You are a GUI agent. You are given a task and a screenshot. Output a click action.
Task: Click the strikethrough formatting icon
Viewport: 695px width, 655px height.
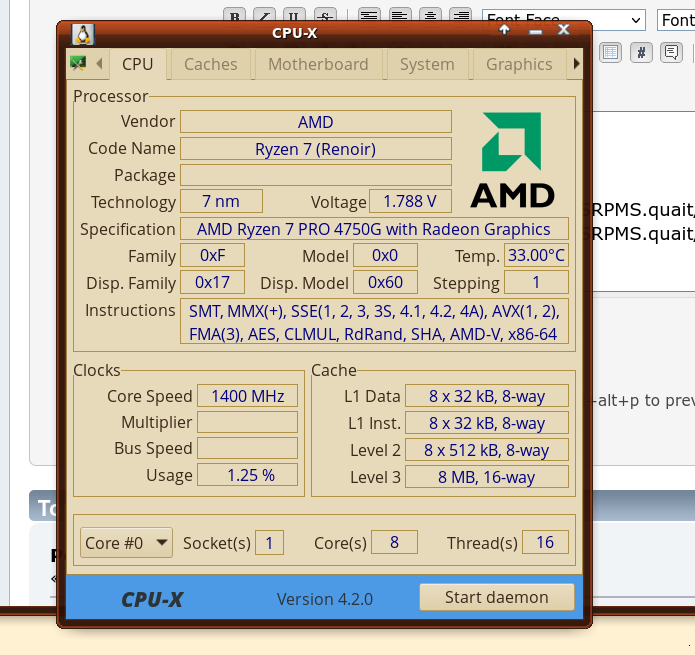pos(324,17)
